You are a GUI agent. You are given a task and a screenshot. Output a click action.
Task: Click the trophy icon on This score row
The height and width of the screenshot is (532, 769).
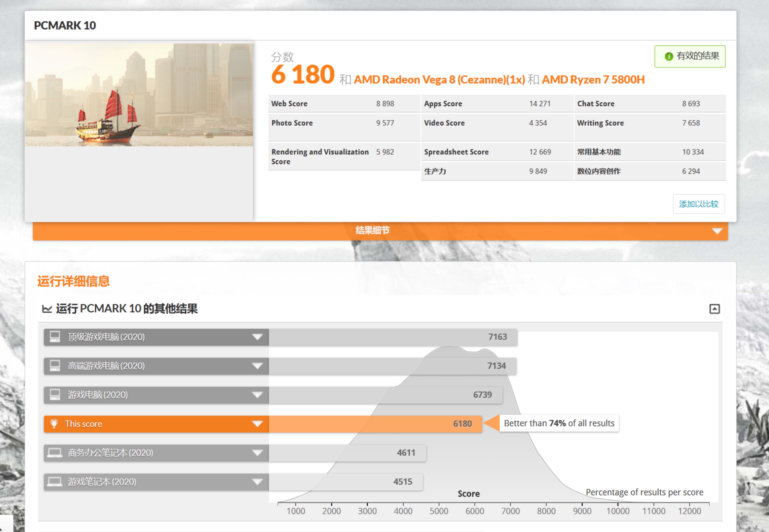pyautogui.click(x=54, y=424)
